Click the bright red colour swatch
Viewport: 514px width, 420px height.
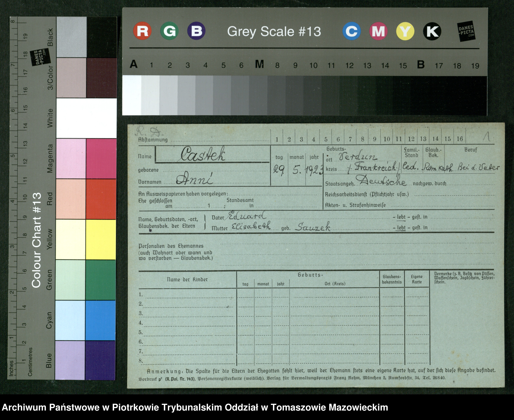coord(101,199)
